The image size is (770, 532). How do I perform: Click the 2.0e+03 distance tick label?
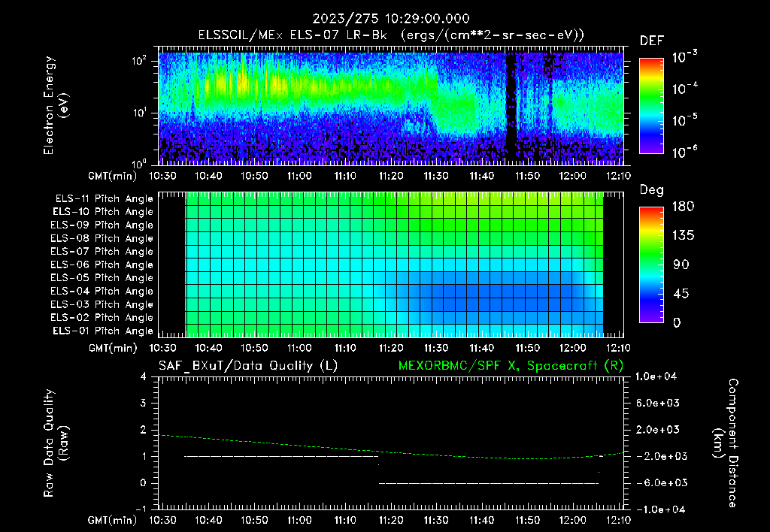(x=657, y=429)
